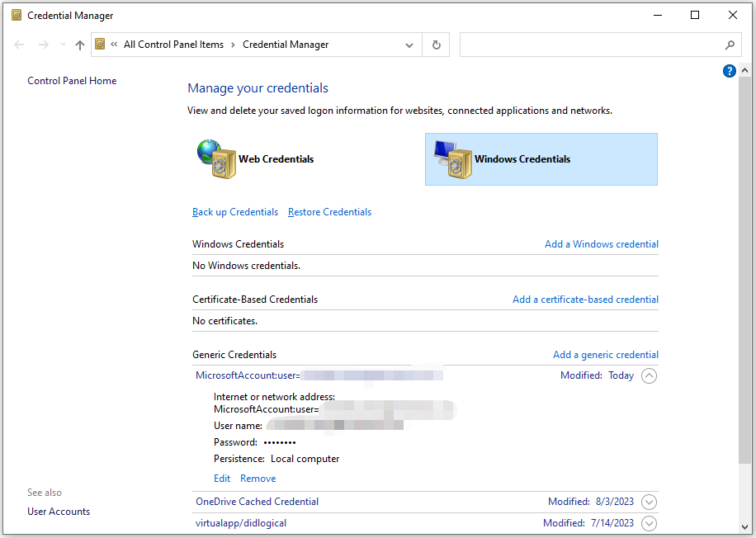Screen dimensions: 756x538
Task: Go up one level with Up arrow
Action: [80, 45]
